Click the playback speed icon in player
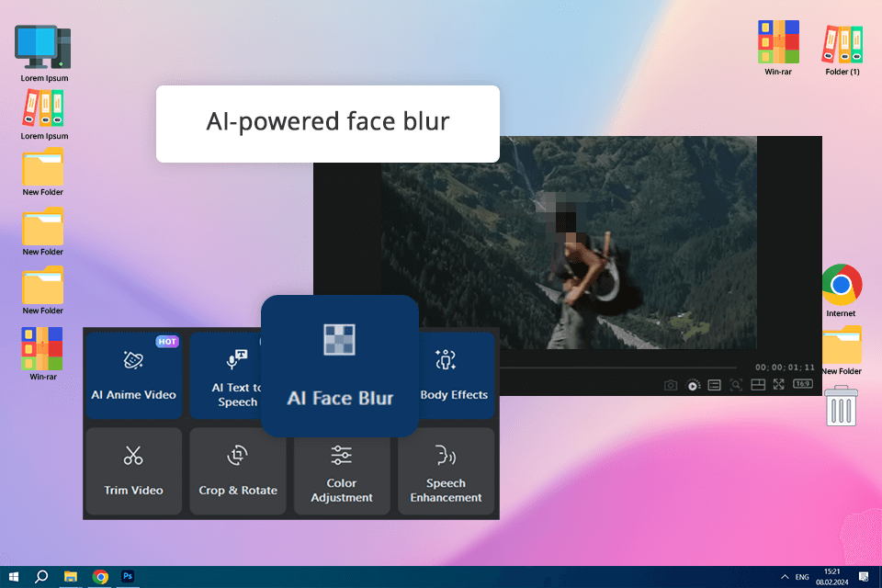Screen dimensions: 882x588 [693, 385]
